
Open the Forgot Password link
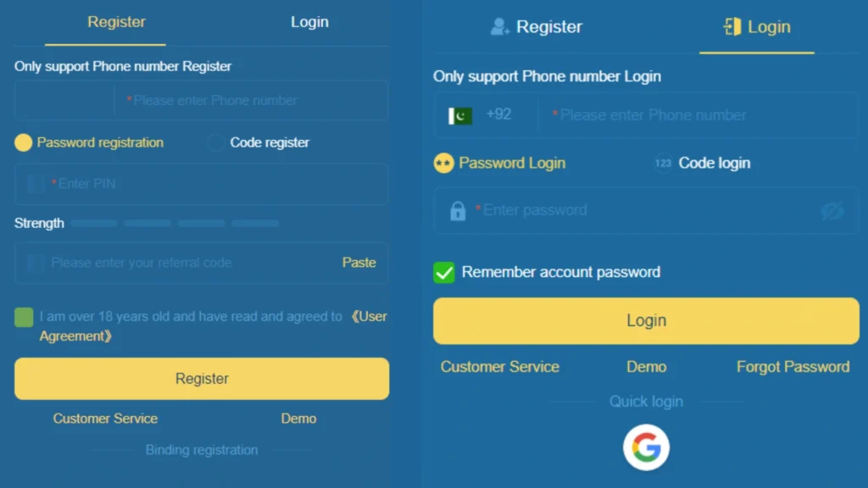click(x=793, y=367)
